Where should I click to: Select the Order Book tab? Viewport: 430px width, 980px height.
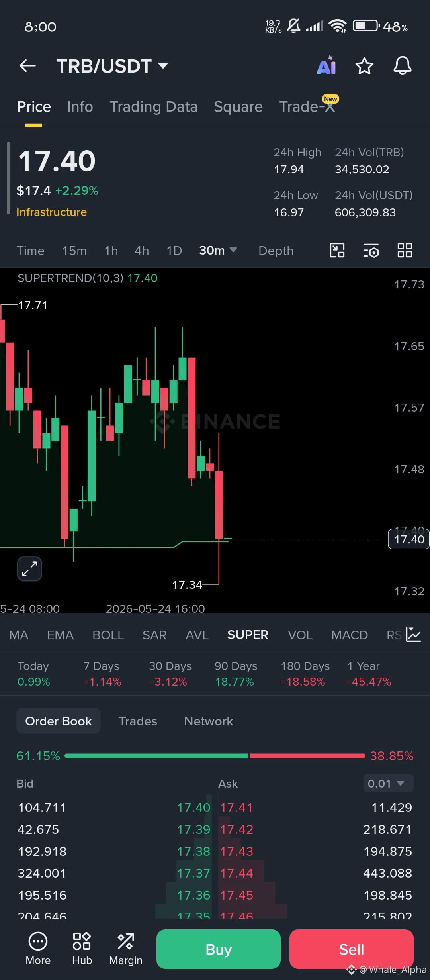pyautogui.click(x=59, y=721)
